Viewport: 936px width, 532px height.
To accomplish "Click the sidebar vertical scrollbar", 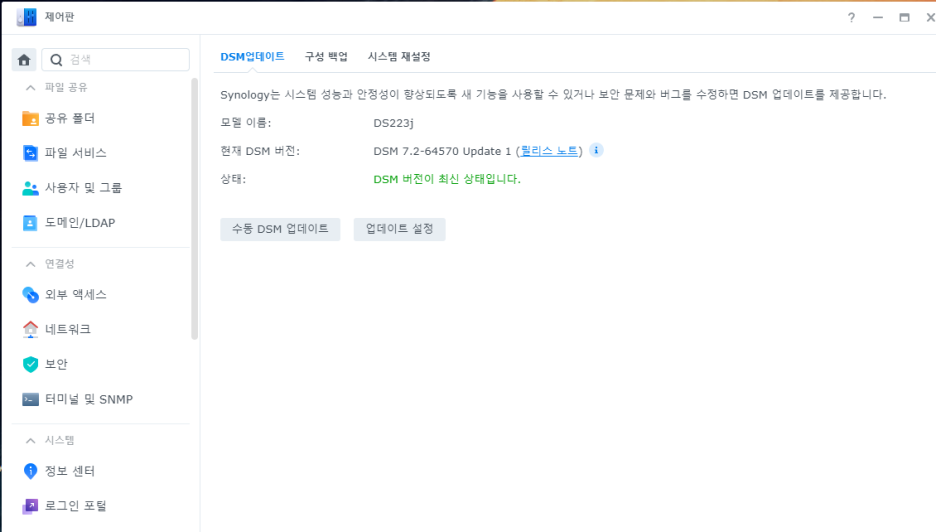I will [194, 209].
